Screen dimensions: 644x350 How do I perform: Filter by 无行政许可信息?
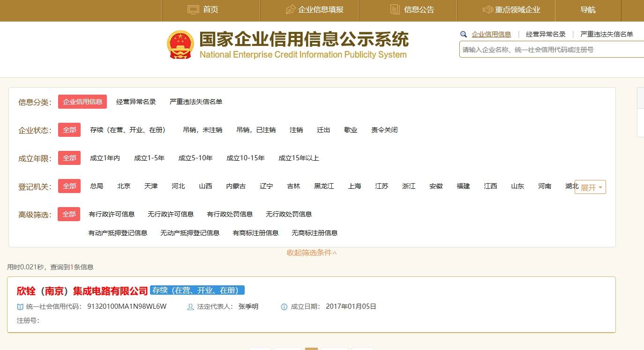[x=171, y=214]
